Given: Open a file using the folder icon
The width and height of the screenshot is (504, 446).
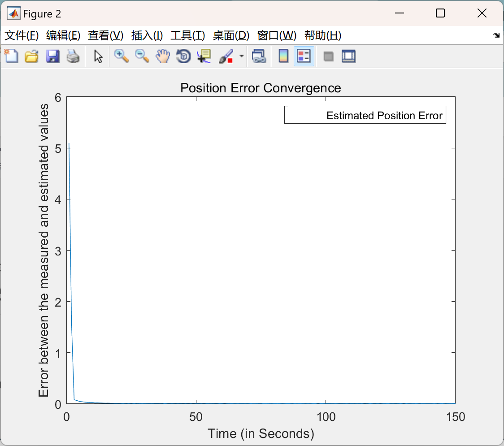Looking at the screenshot, I should 31,56.
